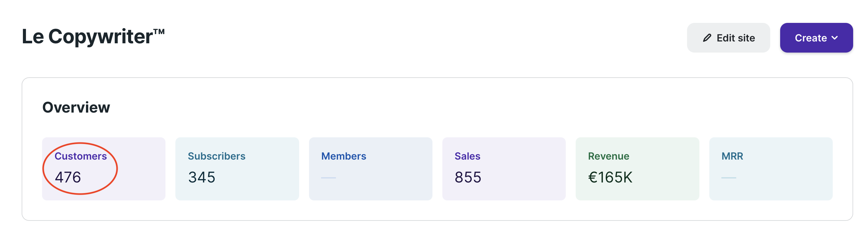Click the pencil icon in Edit site

tap(707, 38)
